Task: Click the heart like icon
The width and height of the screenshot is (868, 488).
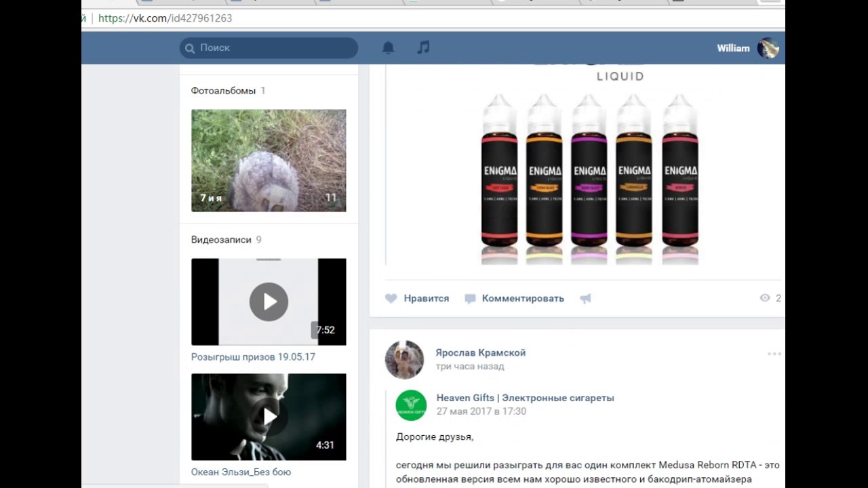Action: [x=391, y=298]
